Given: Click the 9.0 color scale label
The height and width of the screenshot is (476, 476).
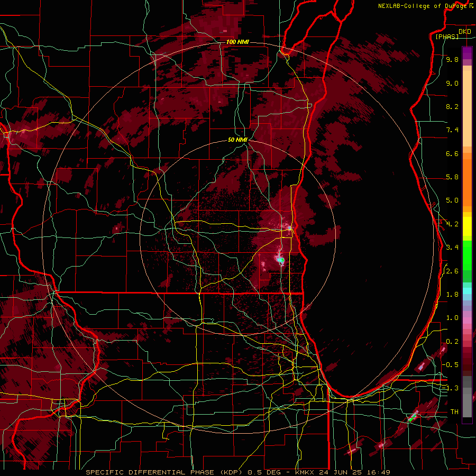Looking at the screenshot, I should 452,84.
